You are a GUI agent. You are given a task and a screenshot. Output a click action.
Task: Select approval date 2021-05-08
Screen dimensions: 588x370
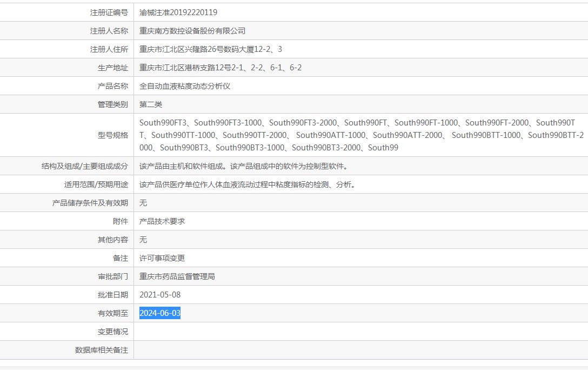click(x=160, y=295)
